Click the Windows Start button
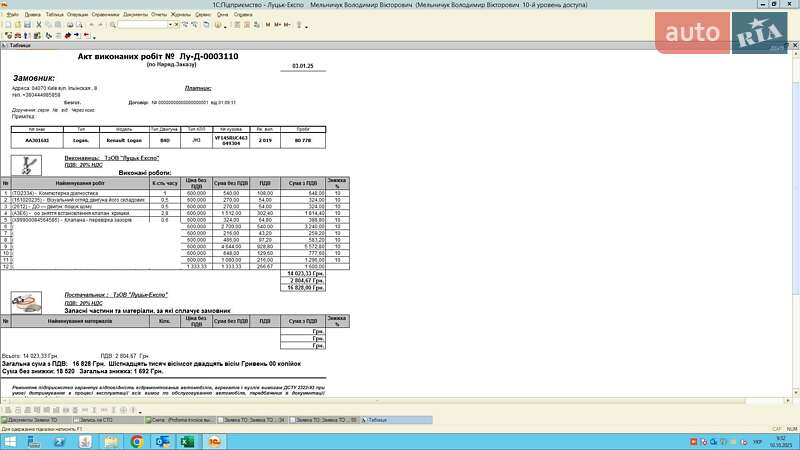The height and width of the screenshot is (450, 800). coord(10,441)
